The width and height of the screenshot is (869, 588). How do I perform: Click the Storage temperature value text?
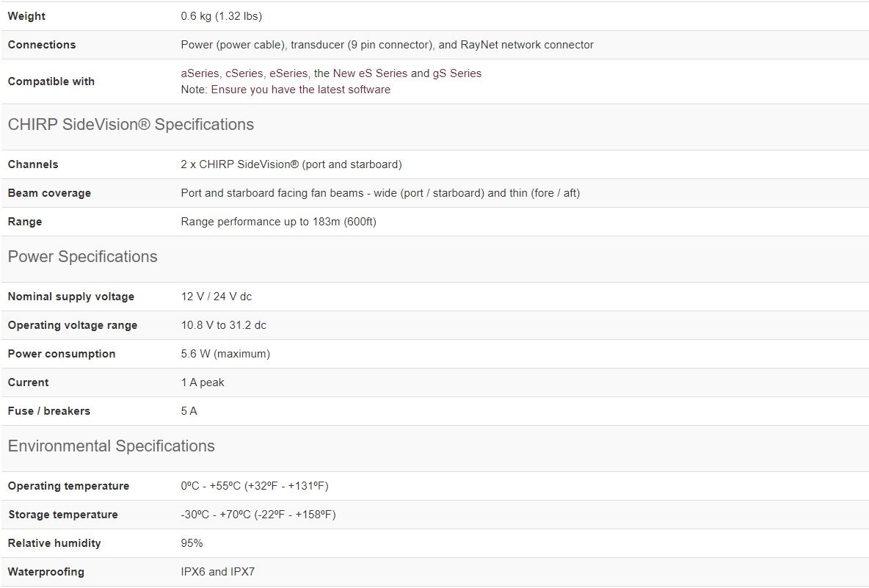click(258, 515)
